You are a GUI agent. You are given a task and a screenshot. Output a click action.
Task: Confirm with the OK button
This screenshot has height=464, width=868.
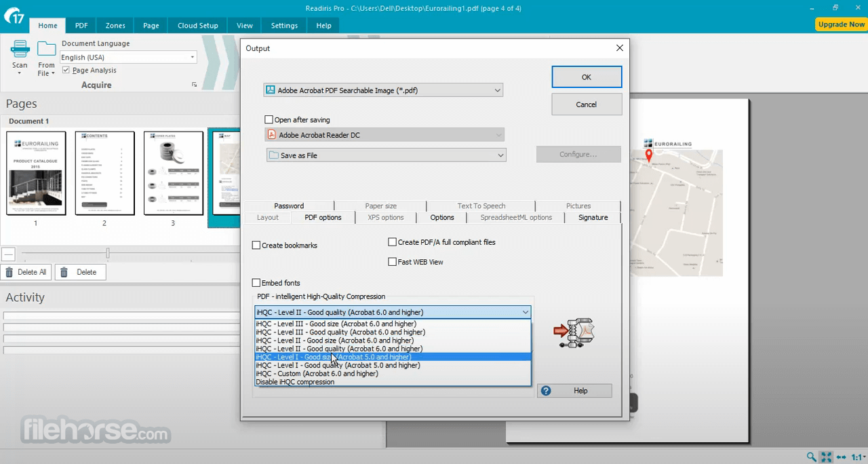tap(587, 77)
